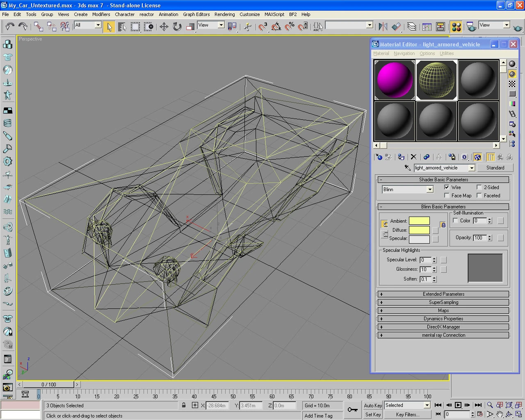This screenshot has height=420, width=525.
Task: Open Material Editor from main toolbar
Action: 456,27
